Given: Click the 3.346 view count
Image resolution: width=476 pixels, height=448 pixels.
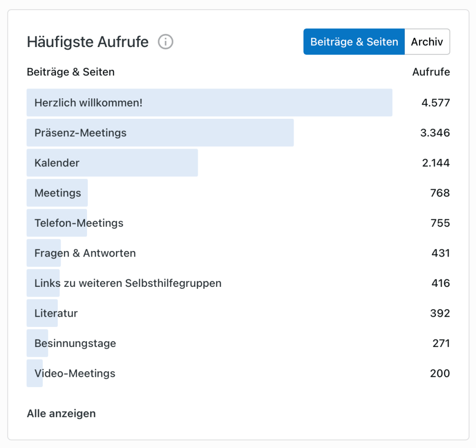Looking at the screenshot, I should tap(435, 133).
